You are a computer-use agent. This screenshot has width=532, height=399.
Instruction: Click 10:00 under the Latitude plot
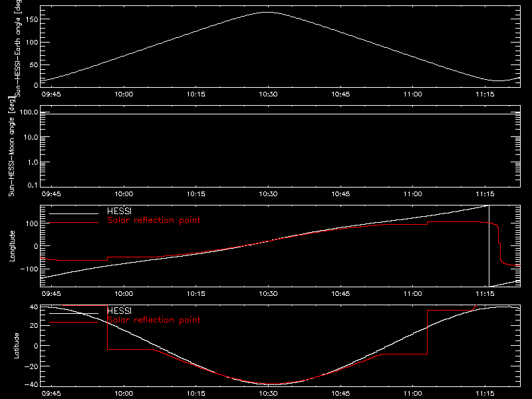click(124, 394)
